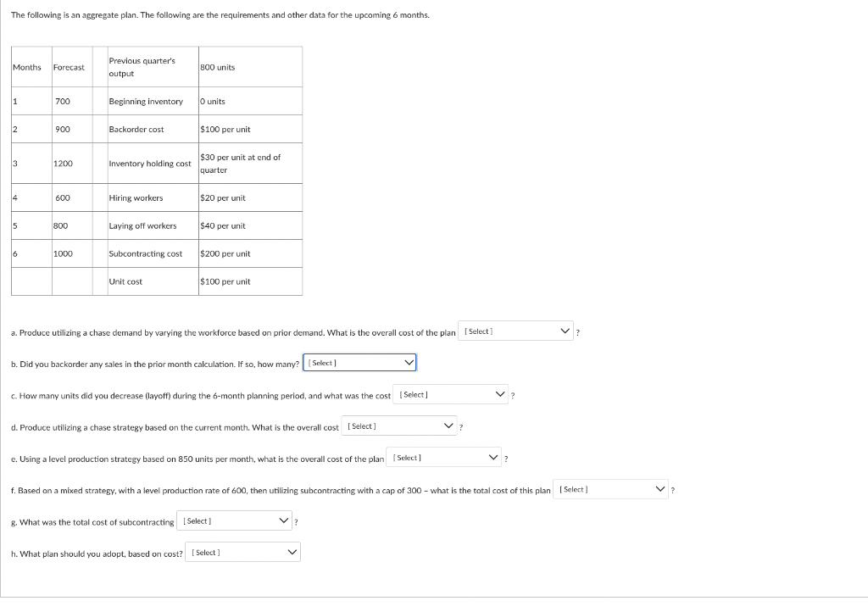Screen dimensions: 868x612
Task: Open the mixed strategy total cost dropdown
Action: click(x=610, y=488)
